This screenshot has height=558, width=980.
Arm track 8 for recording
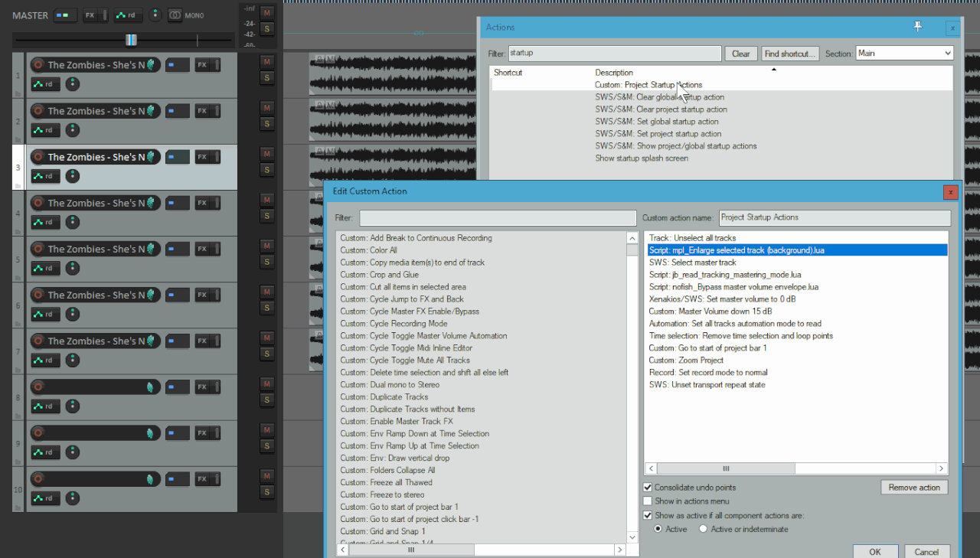pos(38,387)
